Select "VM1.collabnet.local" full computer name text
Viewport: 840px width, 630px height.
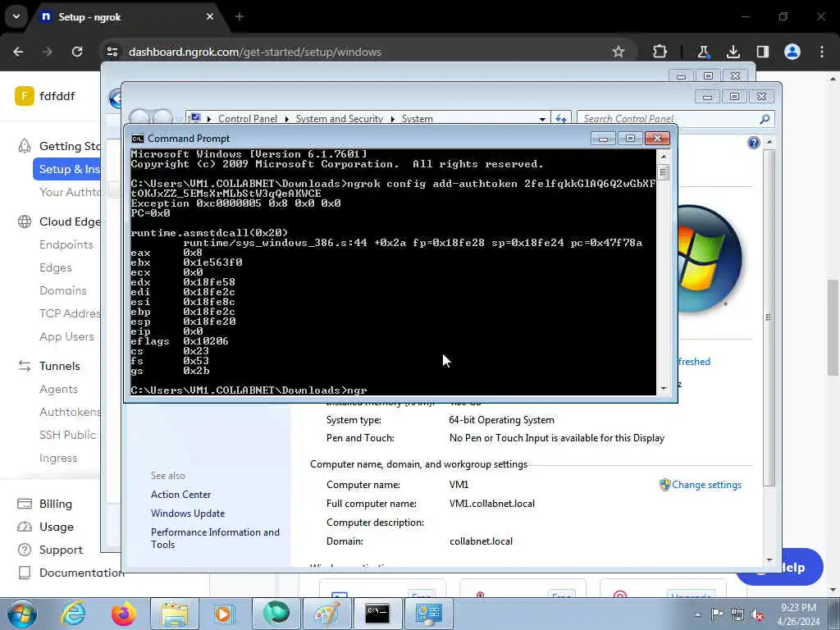tap(492, 504)
